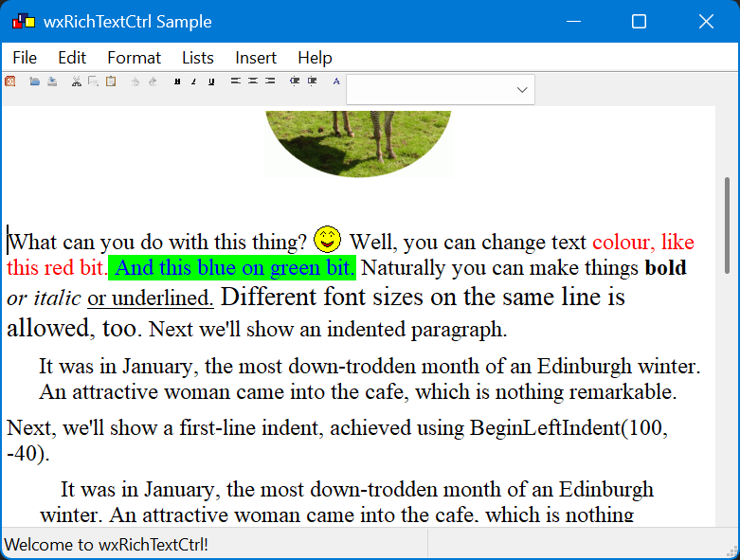This screenshot has width=740, height=560.
Task: Open the Insert menu
Action: point(256,58)
